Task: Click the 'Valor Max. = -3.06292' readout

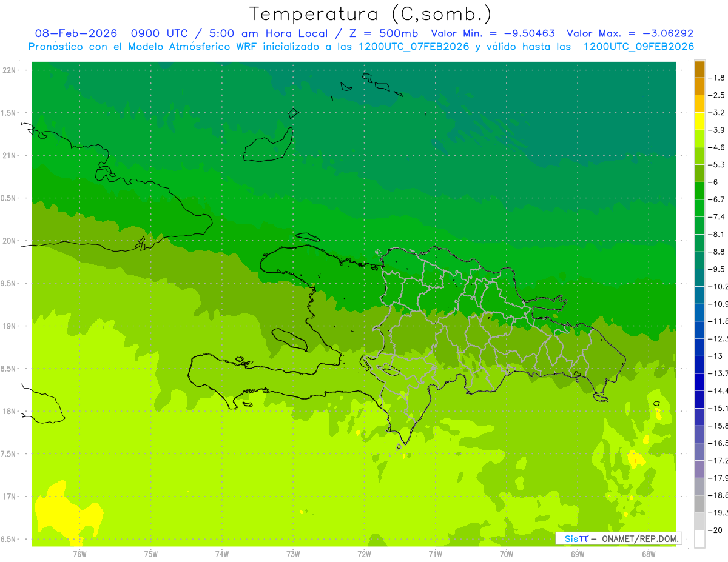Action: [x=630, y=33]
